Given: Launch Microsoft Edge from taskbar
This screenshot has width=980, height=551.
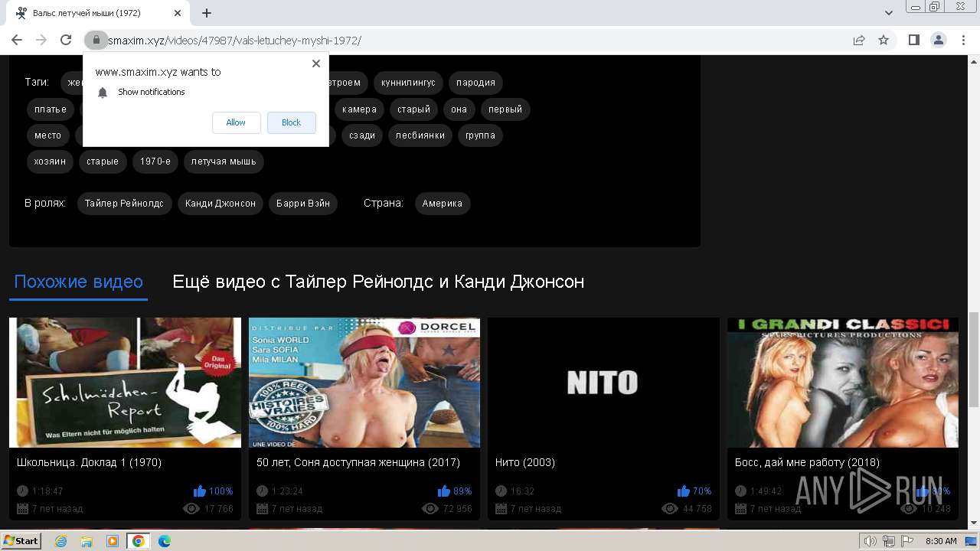Looking at the screenshot, I should click(165, 541).
